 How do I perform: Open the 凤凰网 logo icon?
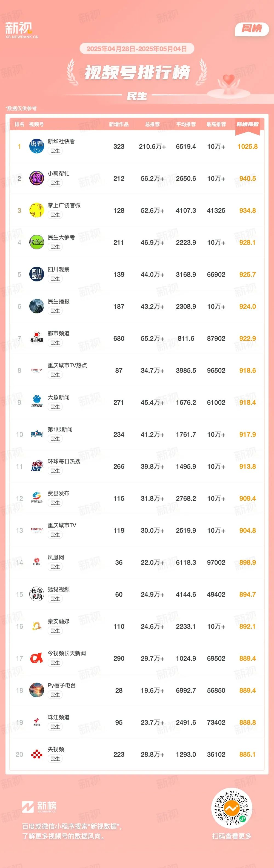tap(36, 562)
